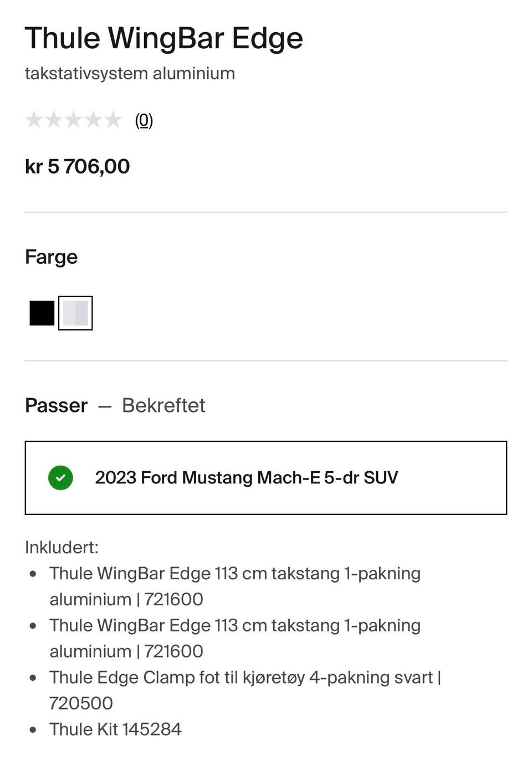Click the kr 5 706,00 price
Screen dimensions: 532x765
[78, 166]
